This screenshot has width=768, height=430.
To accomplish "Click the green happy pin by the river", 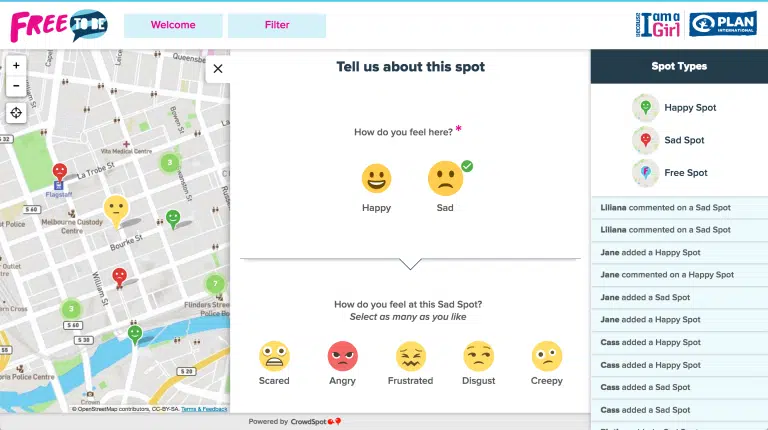I will coord(135,335).
